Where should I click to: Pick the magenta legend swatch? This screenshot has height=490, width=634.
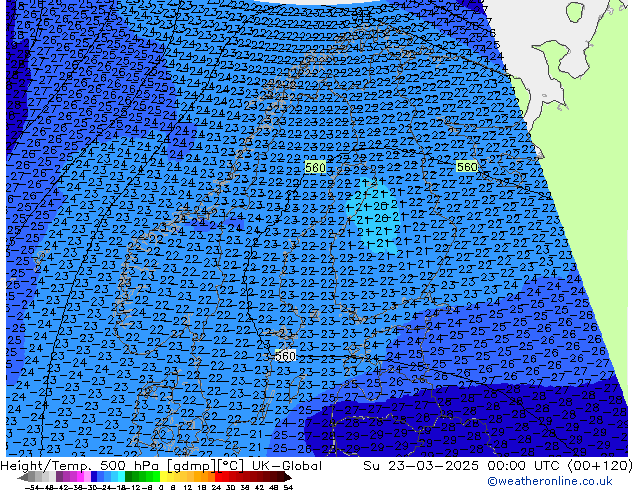coord(80,476)
